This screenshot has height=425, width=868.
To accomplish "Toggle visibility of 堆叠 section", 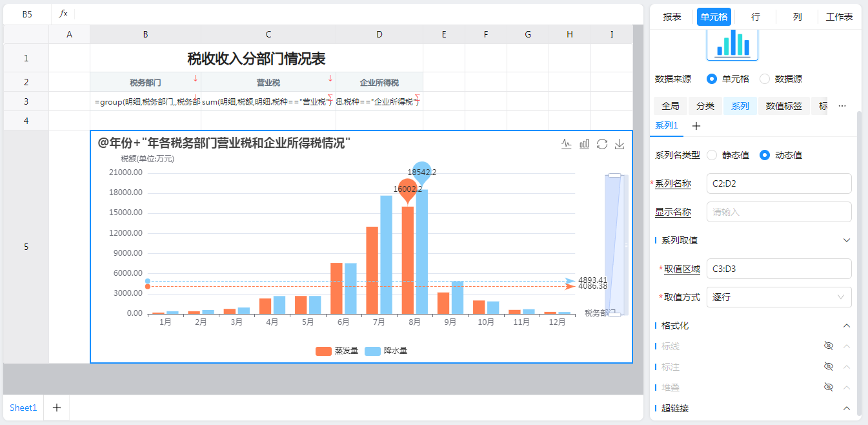I will 829,388.
